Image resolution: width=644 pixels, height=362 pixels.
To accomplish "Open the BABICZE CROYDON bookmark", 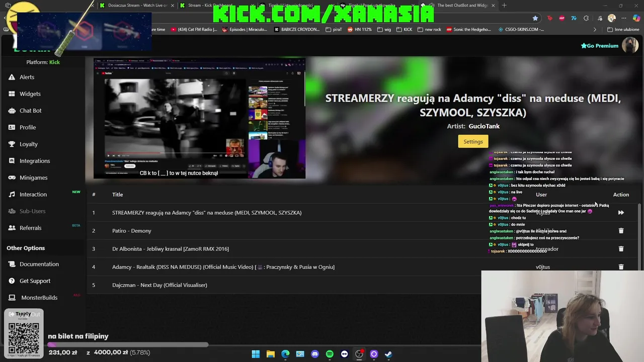I will pyautogui.click(x=297, y=30).
